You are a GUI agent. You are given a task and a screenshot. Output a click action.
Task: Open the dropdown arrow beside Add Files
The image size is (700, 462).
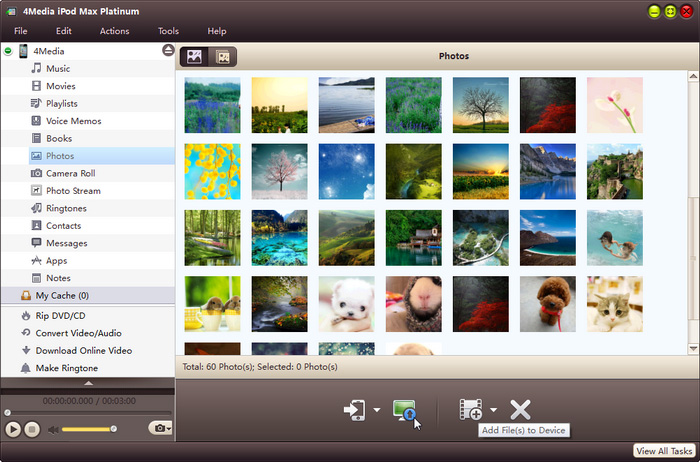[493, 410]
